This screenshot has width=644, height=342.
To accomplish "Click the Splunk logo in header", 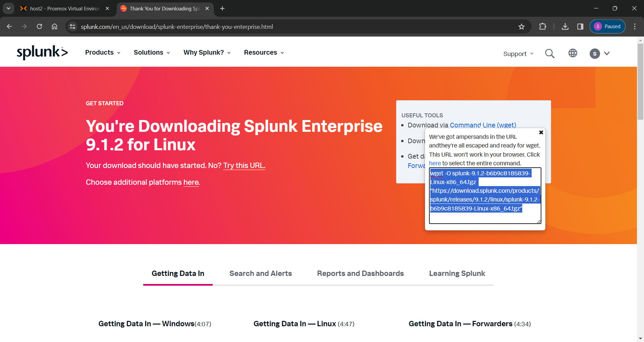I will coord(42,53).
